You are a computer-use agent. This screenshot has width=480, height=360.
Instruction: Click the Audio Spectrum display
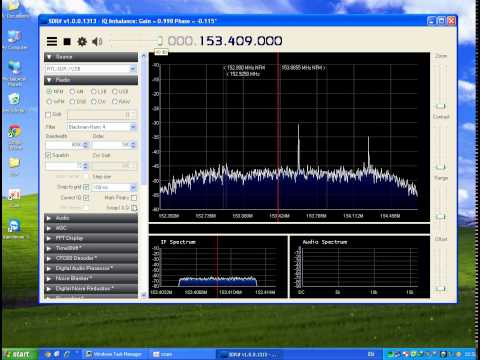359,267
